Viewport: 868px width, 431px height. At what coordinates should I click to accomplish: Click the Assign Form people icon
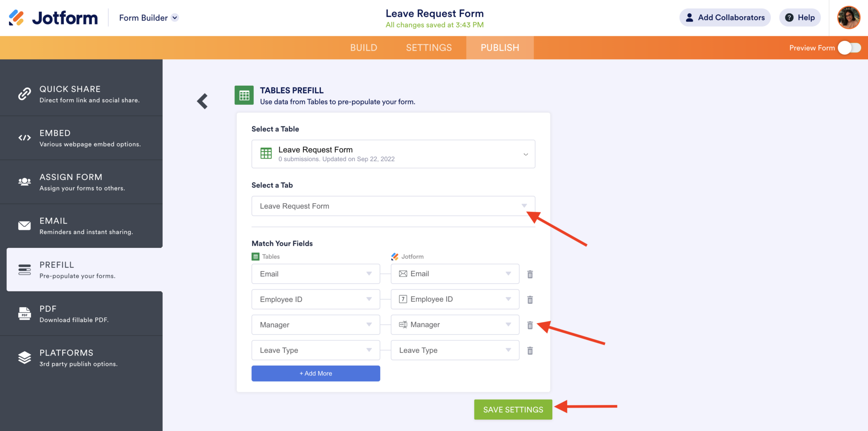coord(24,182)
